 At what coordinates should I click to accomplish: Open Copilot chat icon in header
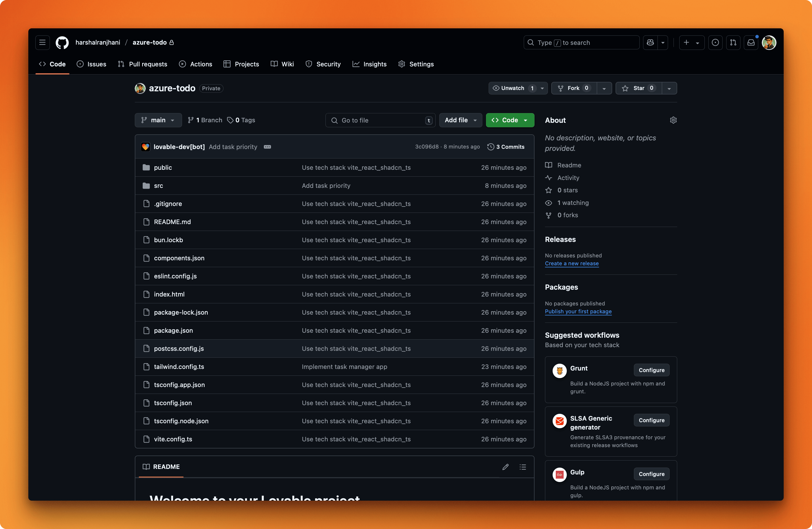(650, 43)
